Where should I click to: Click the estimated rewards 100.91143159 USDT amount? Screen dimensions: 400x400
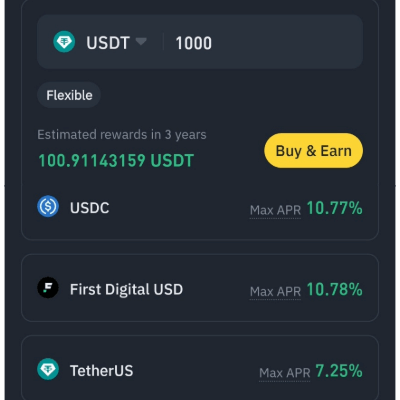click(116, 161)
